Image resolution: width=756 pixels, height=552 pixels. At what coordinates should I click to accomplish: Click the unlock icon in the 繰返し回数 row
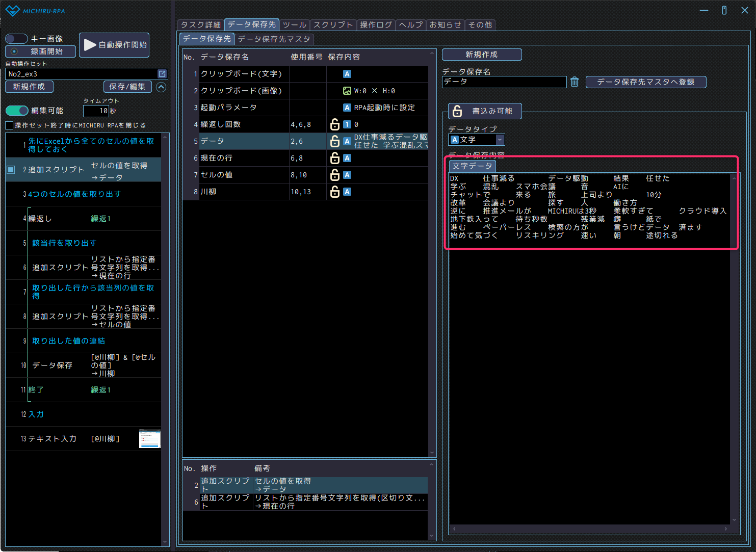pos(335,124)
